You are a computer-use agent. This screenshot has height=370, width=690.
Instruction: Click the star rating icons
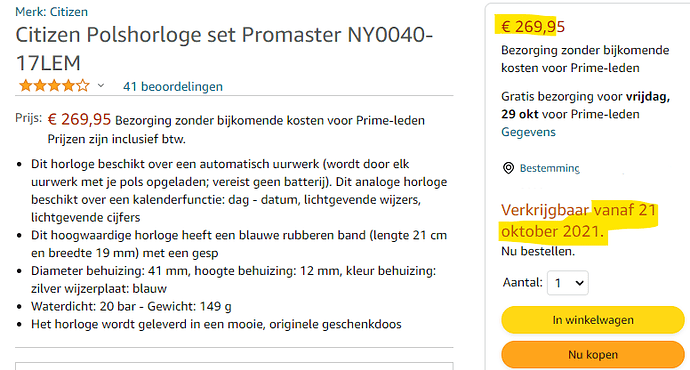54,85
